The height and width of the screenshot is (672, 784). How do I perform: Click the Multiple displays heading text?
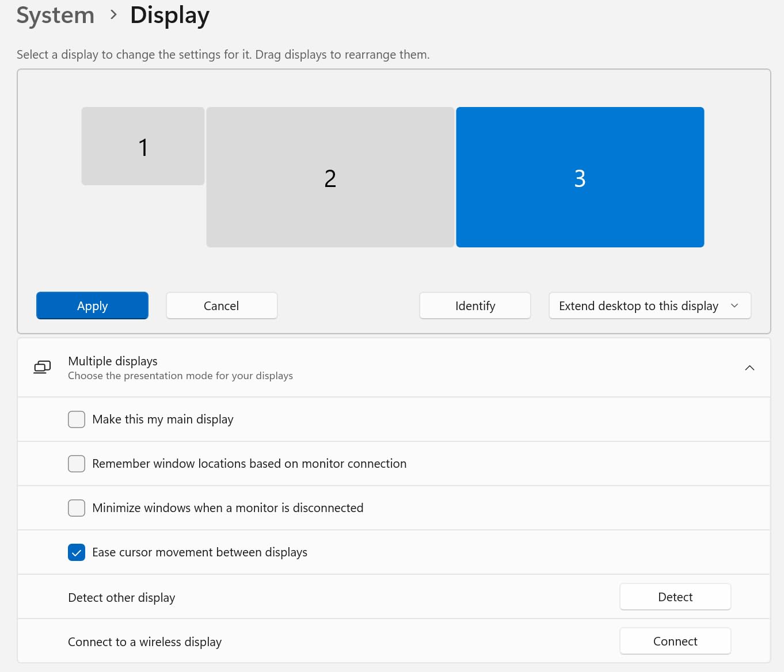[x=113, y=361]
